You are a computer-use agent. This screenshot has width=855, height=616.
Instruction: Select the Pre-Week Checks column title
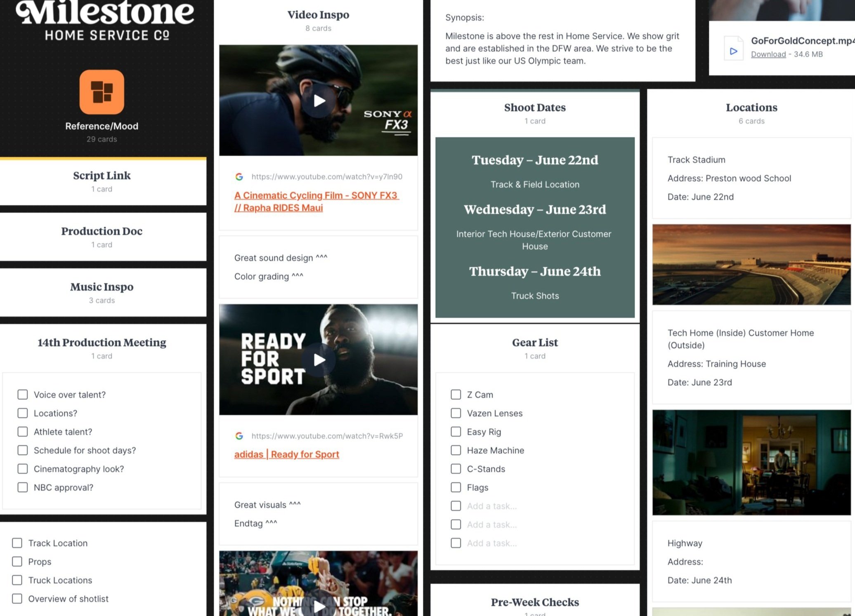535,602
